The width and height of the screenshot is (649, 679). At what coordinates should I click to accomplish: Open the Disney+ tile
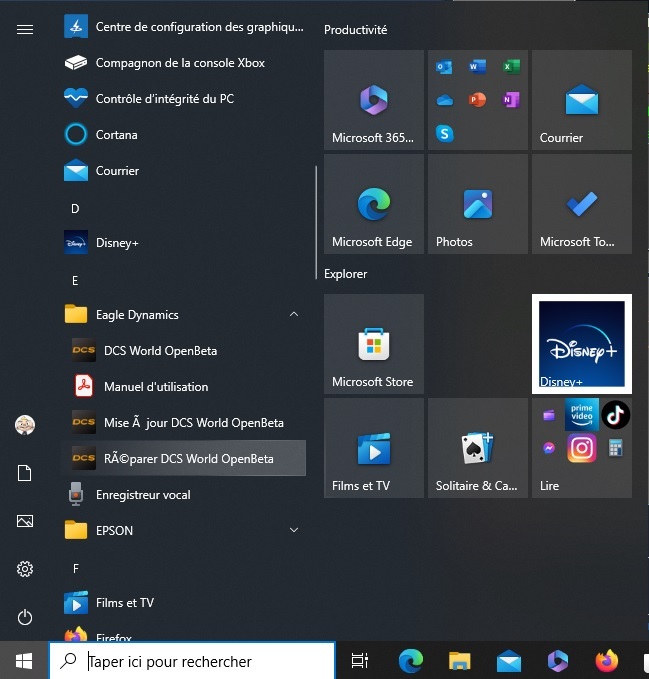581,344
